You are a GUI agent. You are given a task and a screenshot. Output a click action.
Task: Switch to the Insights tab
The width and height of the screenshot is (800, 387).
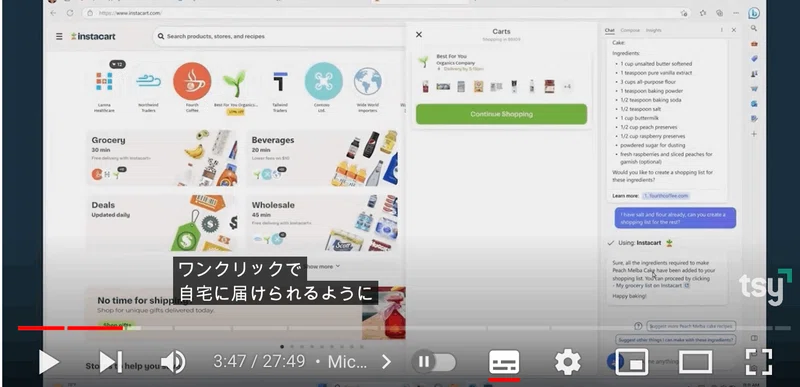point(654,31)
